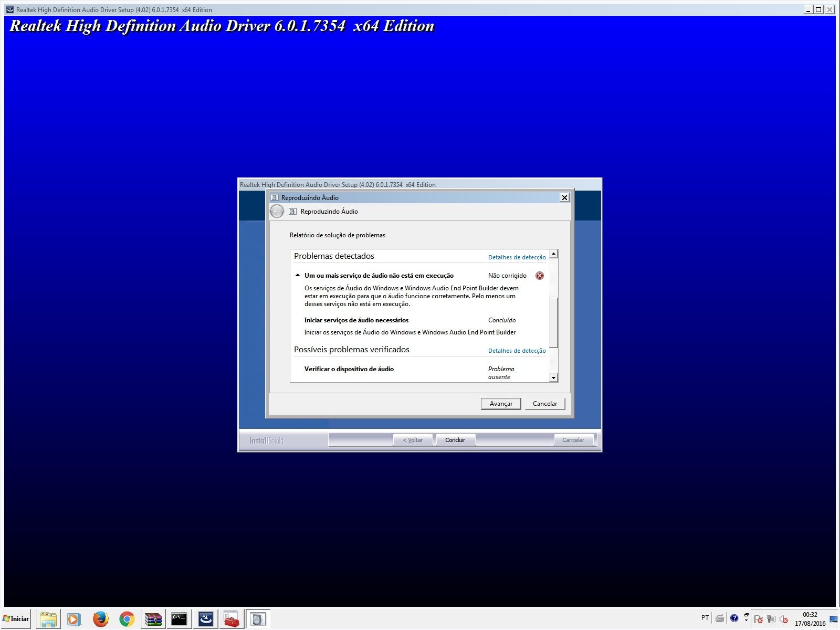Viewport: 840px width, 630px height.
Task: Open the red toolbox taskbar icon
Action: point(232,619)
